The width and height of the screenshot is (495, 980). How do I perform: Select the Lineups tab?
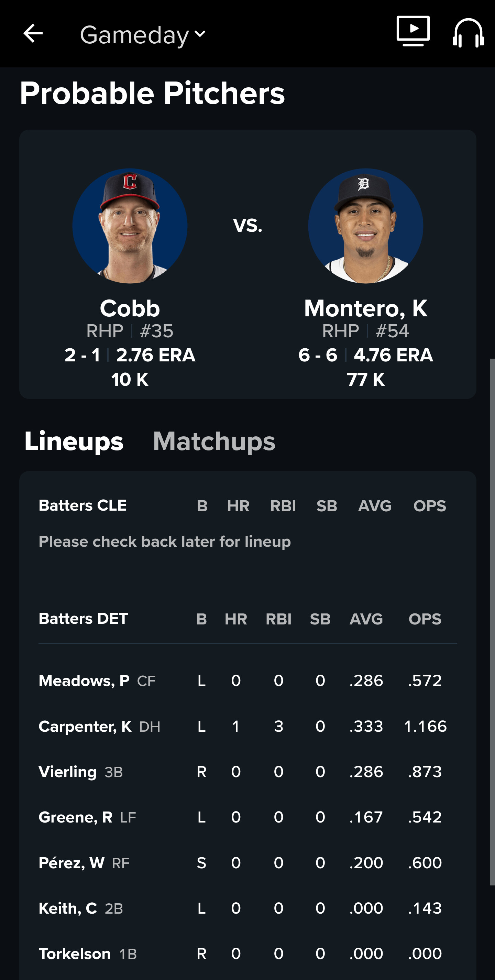(x=74, y=441)
